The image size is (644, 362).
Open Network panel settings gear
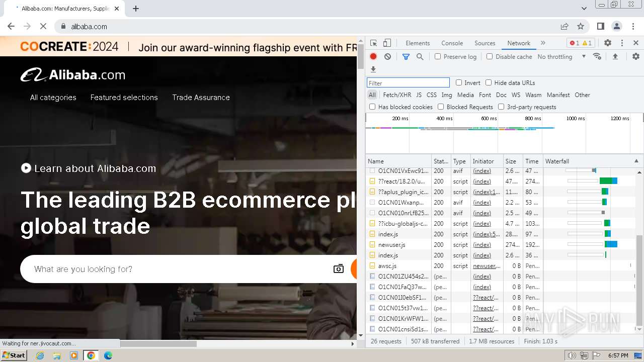coord(636,57)
